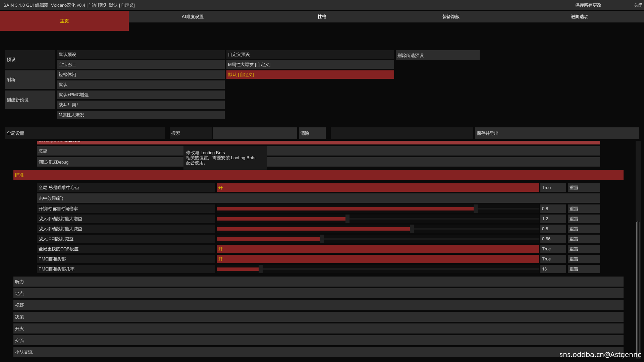Expand the 视野 section
This screenshot has width=644, height=362.
coord(318,305)
